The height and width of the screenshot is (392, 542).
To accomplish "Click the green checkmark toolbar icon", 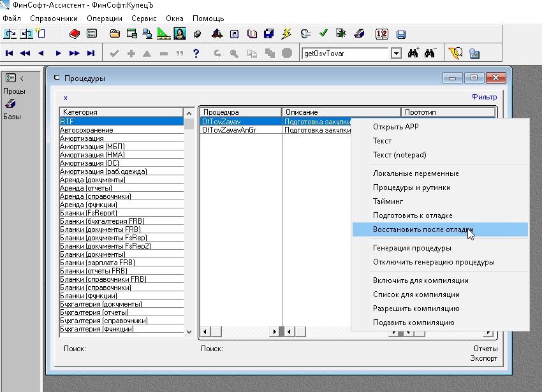I will point(323,34).
